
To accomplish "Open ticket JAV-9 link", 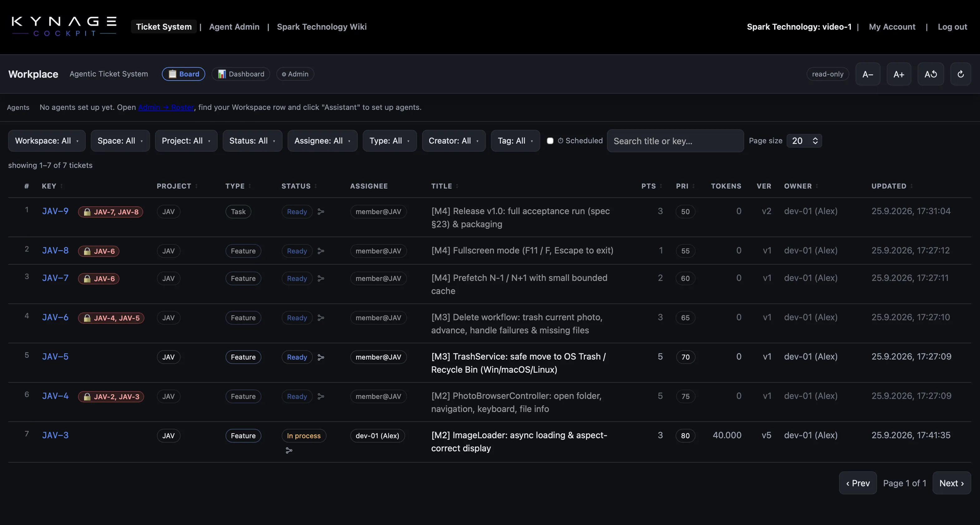I will pyautogui.click(x=55, y=211).
